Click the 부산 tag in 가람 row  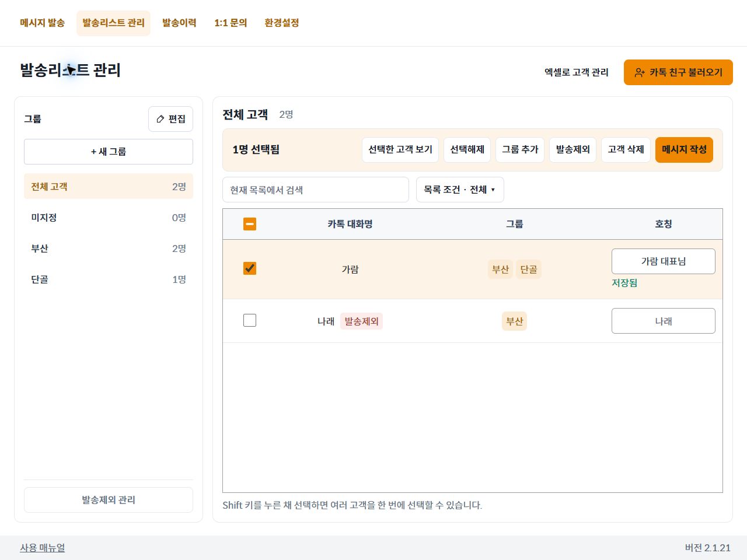501,269
